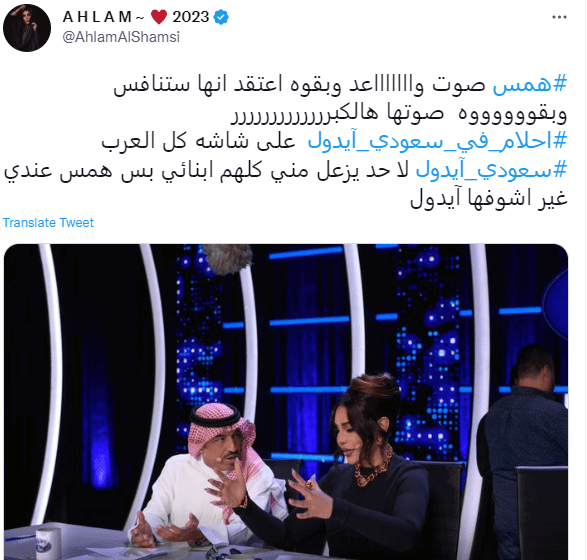
Task: Open the #سعودي_آيدول hashtag
Action: click(492, 170)
